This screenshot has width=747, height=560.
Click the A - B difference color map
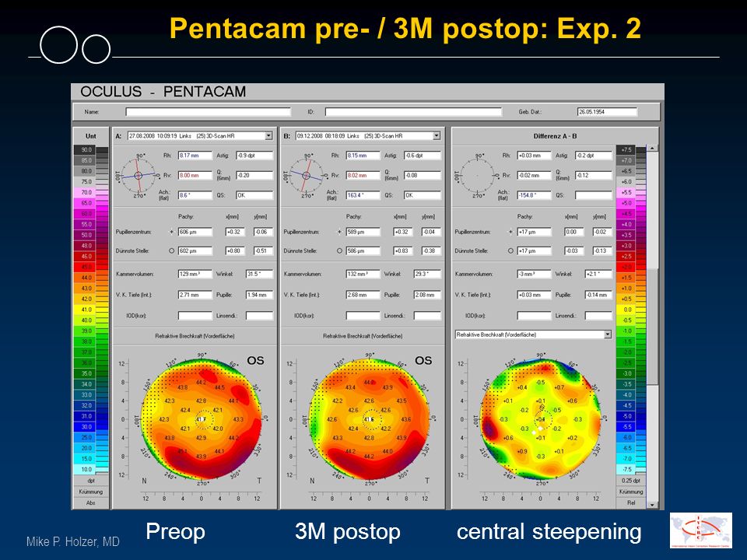point(540,419)
